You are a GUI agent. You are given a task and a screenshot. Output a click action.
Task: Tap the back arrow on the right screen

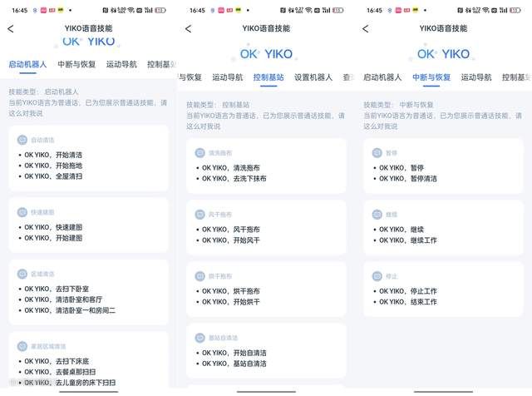click(366, 28)
